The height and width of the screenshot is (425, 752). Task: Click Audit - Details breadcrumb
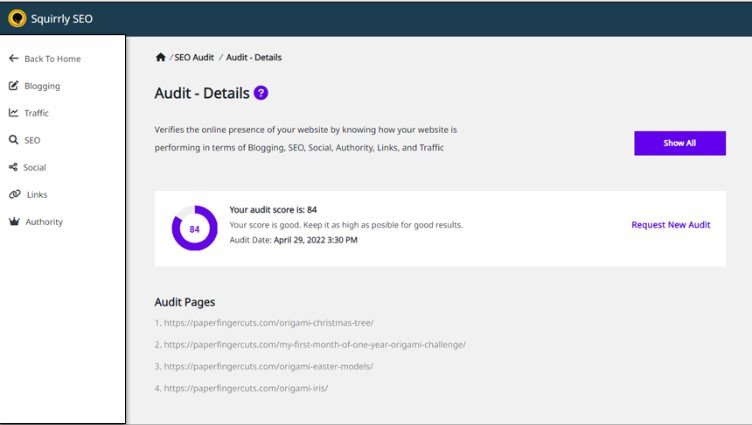[x=254, y=58]
